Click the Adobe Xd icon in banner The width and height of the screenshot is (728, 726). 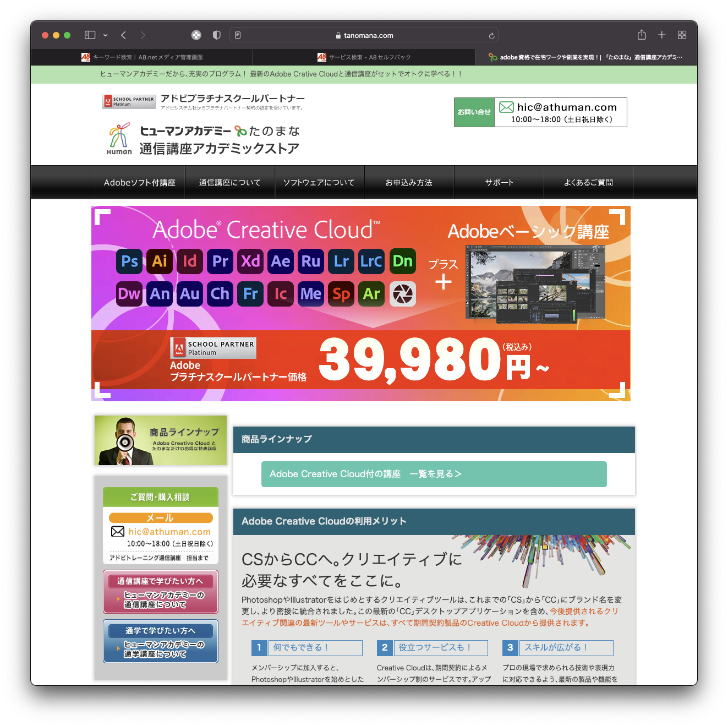(250, 261)
